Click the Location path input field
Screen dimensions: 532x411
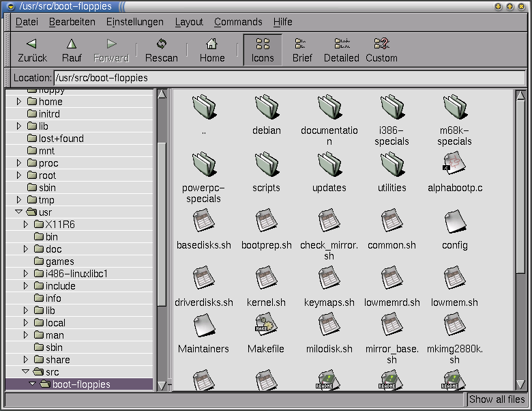289,78
